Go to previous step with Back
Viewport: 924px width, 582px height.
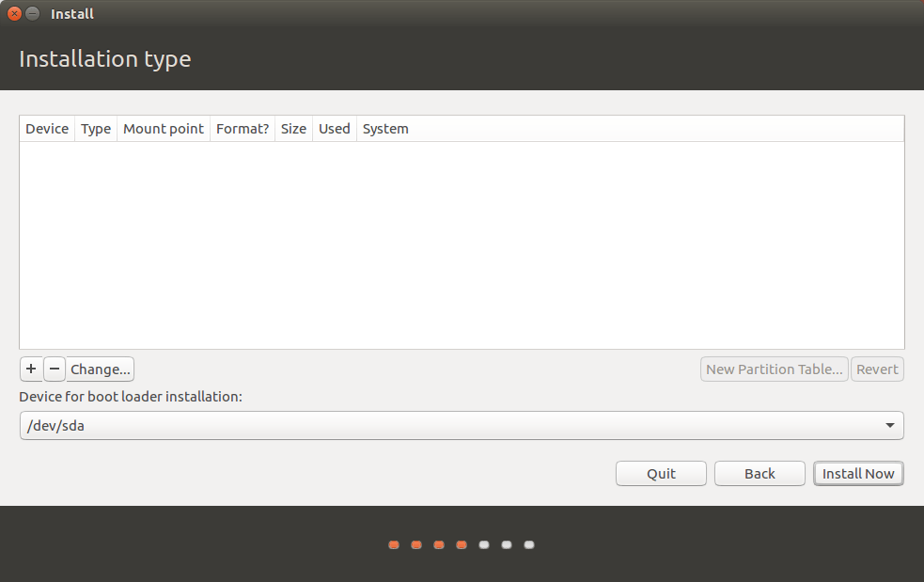pyautogui.click(x=760, y=474)
